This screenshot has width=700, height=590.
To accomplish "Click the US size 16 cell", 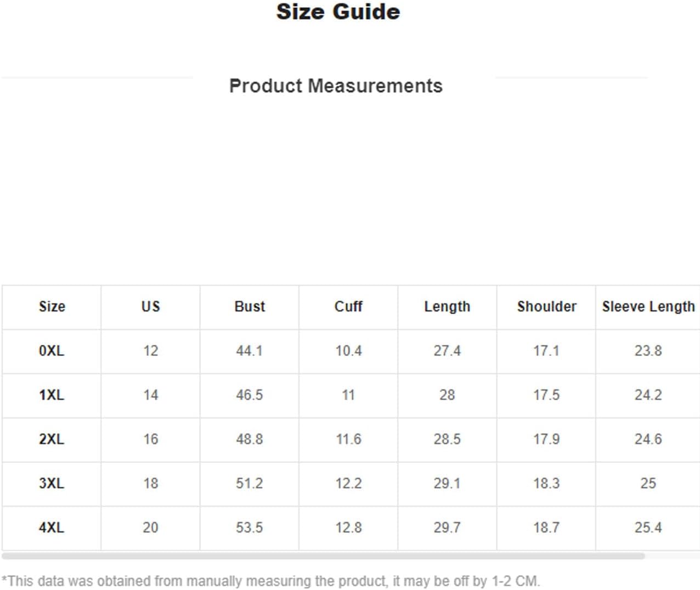I will (150, 439).
